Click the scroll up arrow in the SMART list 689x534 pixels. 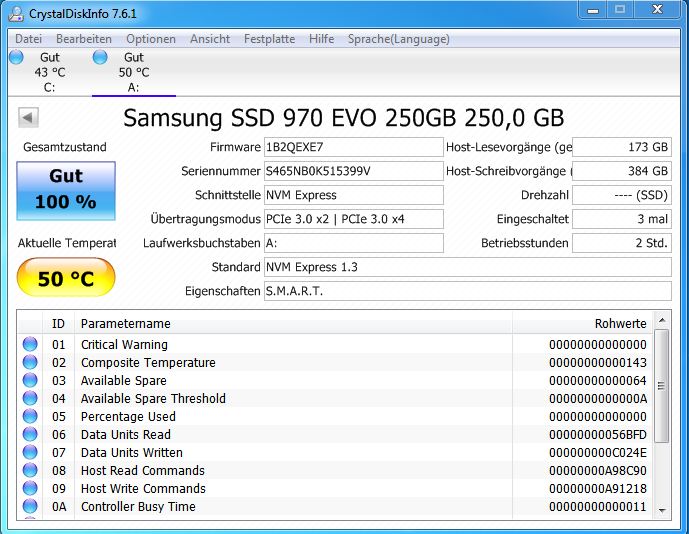coord(662,320)
